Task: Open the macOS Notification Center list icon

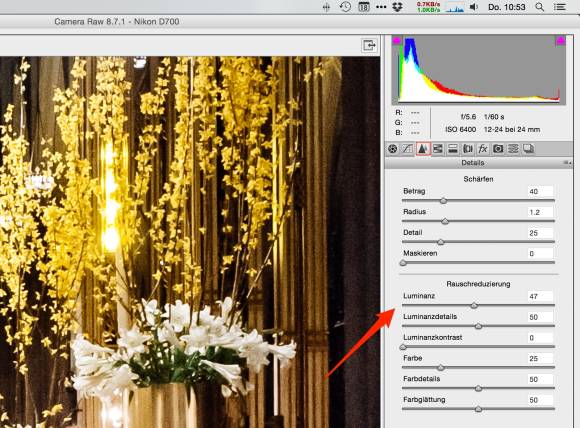Action: point(560,7)
